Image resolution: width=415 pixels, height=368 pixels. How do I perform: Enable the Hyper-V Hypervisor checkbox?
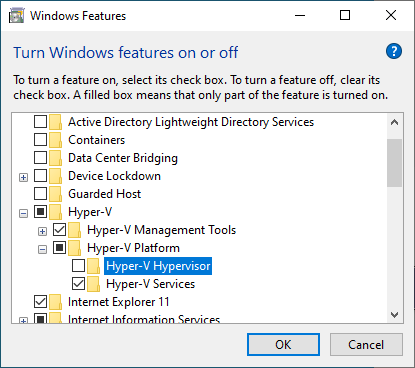[x=78, y=266]
